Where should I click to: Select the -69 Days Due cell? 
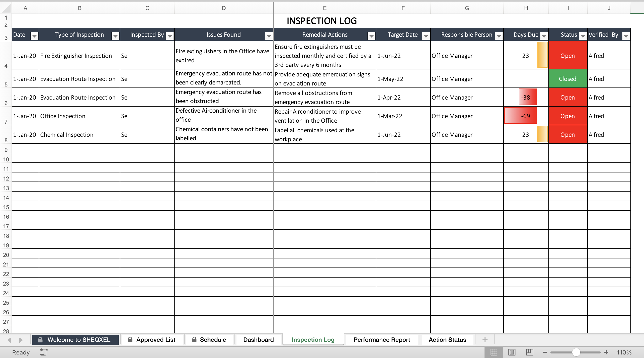(526, 116)
